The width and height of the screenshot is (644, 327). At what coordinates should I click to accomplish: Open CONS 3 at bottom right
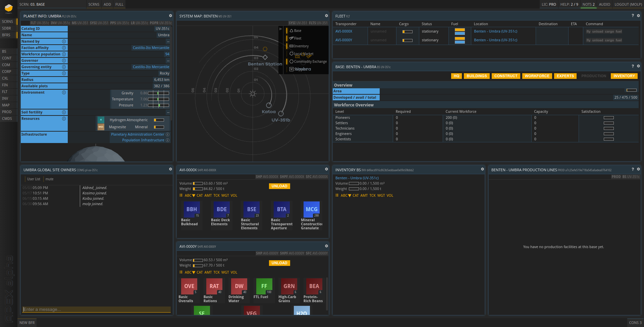coord(635,323)
